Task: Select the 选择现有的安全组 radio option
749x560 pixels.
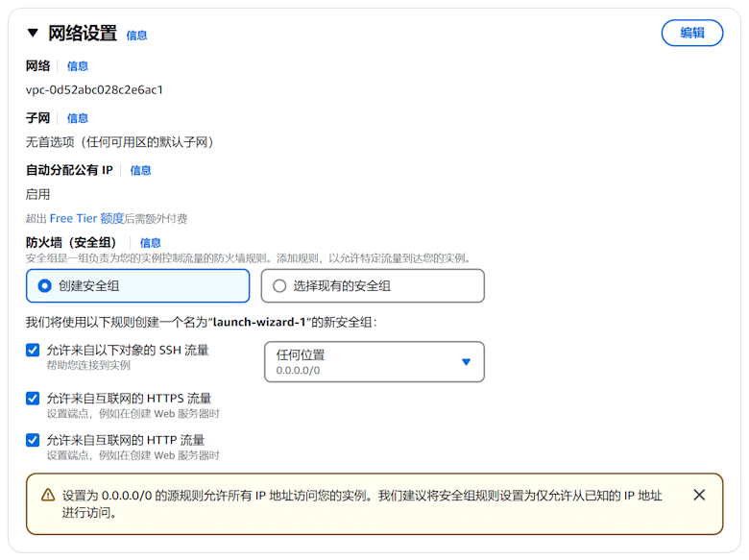Action: (280, 285)
